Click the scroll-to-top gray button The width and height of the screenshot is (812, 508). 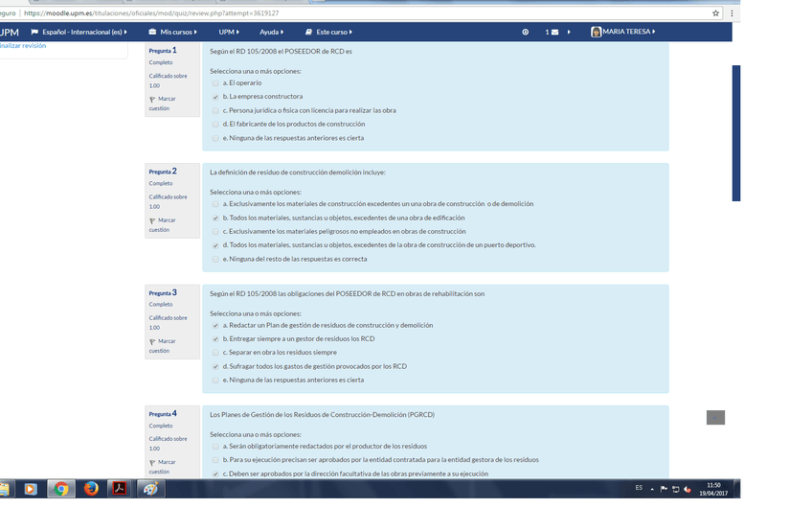[715, 417]
